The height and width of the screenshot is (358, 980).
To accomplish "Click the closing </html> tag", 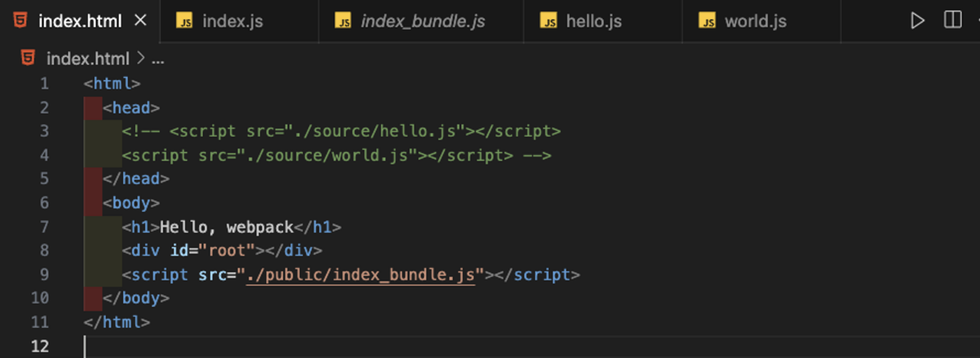I will click(x=117, y=322).
